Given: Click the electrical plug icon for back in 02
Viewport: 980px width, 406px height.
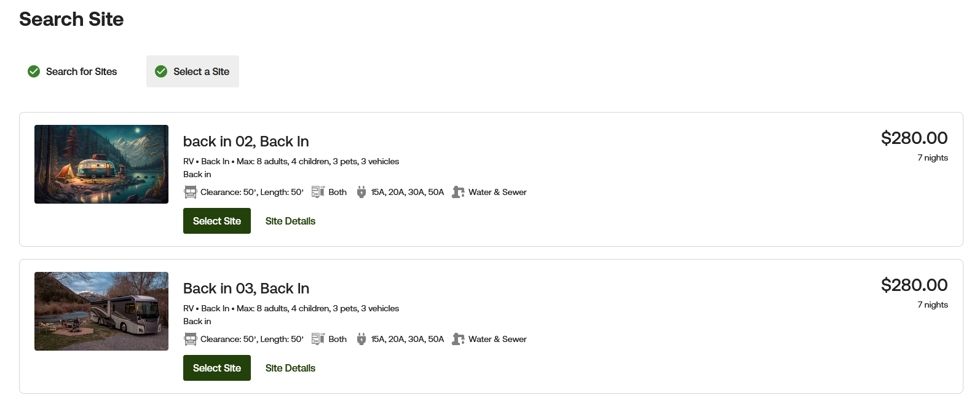Looking at the screenshot, I should coord(362,192).
